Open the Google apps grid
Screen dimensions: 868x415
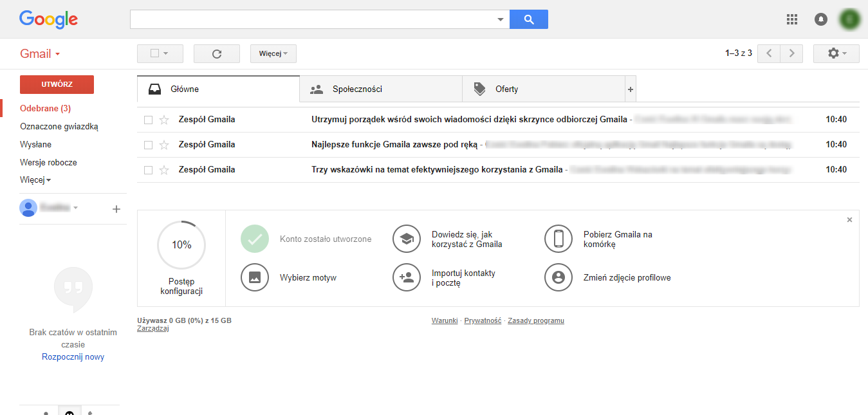coord(792,19)
